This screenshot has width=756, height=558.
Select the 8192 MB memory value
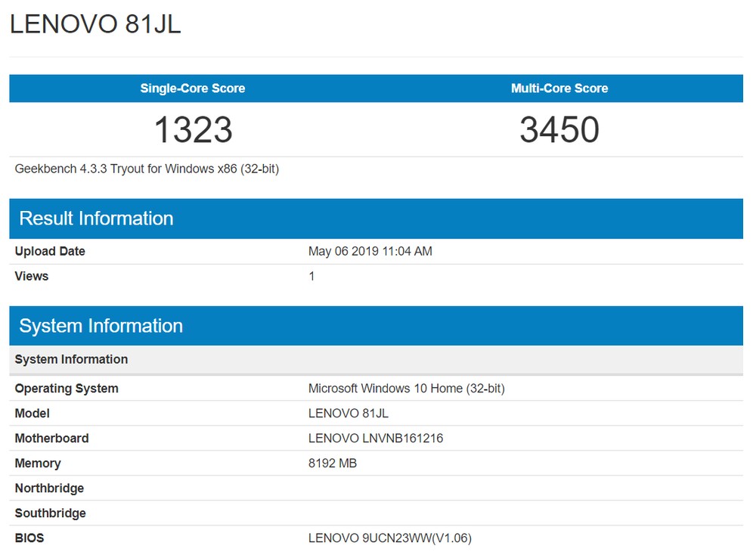pyautogui.click(x=332, y=463)
